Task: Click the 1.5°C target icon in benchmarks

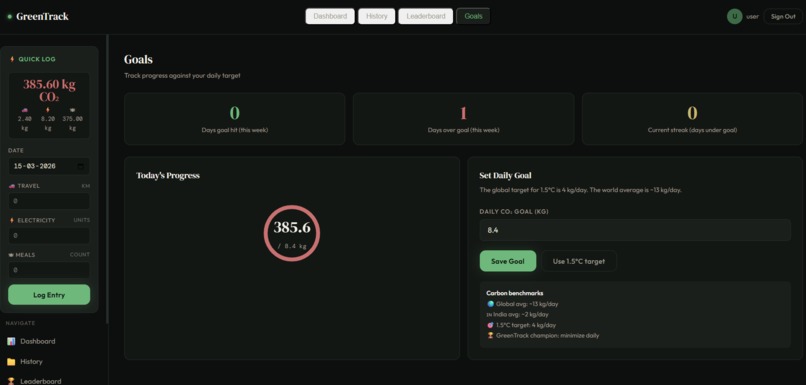Action: [490, 325]
